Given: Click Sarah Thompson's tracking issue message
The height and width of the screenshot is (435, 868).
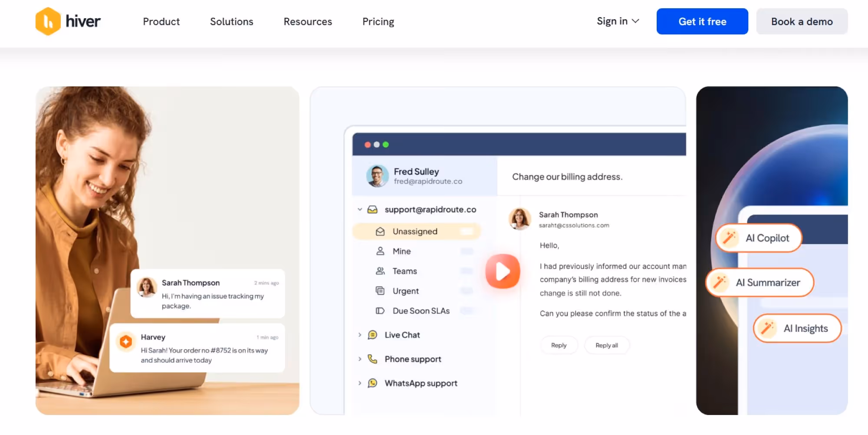Looking at the screenshot, I should pyautogui.click(x=208, y=293).
